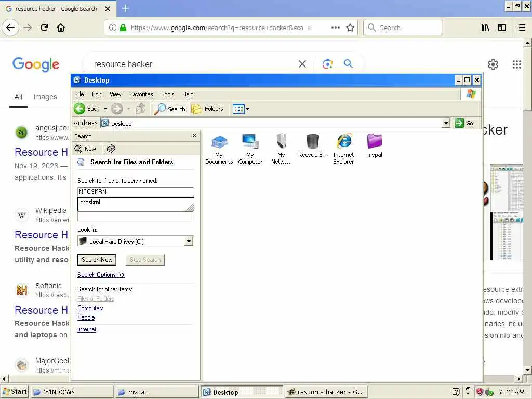The height and width of the screenshot is (399, 532).
Task: Click the People search link
Action: click(86, 317)
